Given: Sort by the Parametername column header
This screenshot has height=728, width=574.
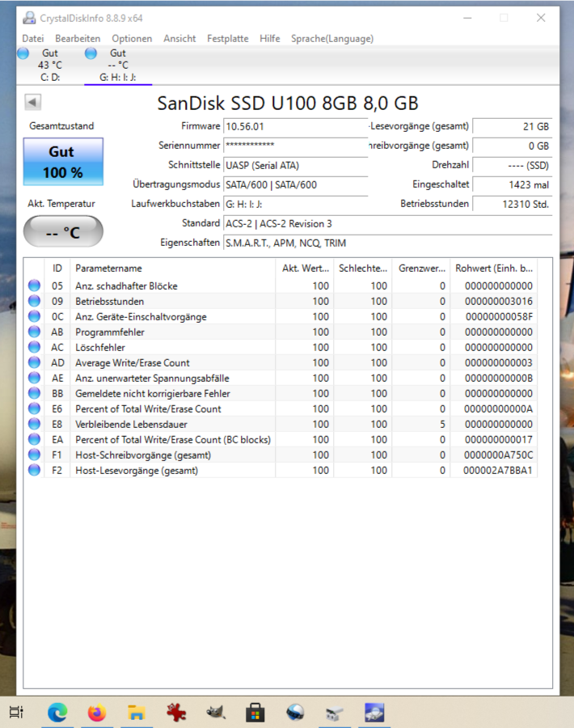Looking at the screenshot, I should (x=172, y=269).
